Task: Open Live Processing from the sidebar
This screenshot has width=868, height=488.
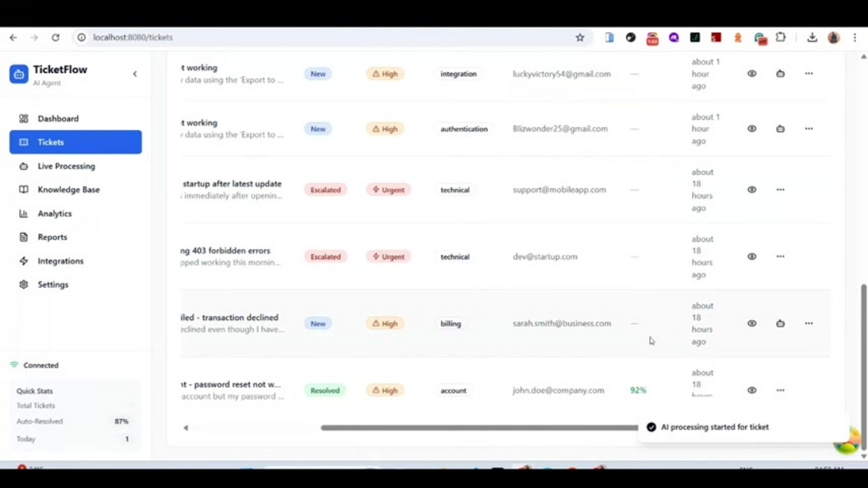Action: 66,166
